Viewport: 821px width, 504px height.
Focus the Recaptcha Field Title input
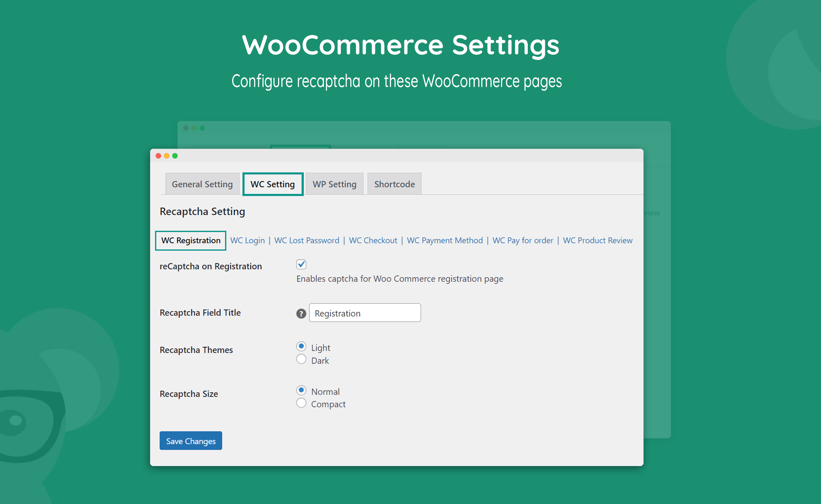365,313
